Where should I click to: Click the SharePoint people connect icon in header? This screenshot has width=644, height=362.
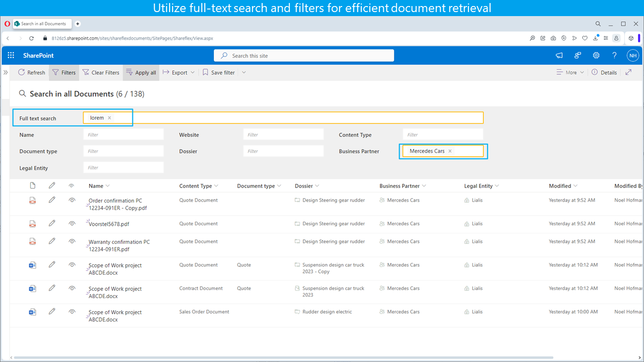pyautogui.click(x=578, y=55)
